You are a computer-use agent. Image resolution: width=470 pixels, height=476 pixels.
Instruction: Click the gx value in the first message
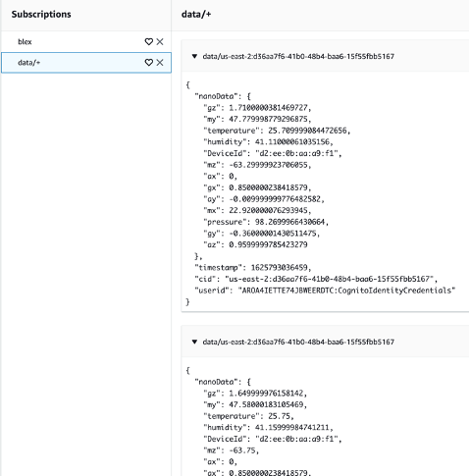268,187
